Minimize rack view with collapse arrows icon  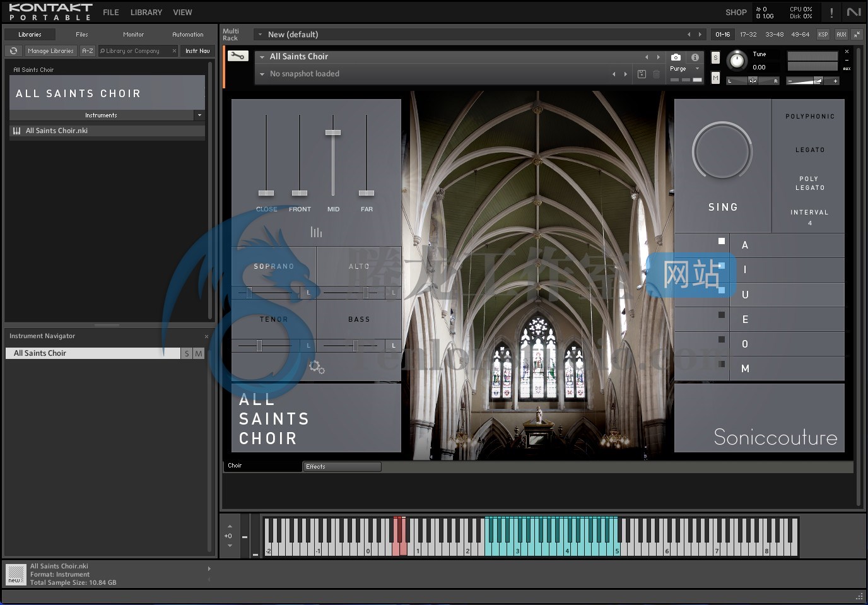[x=857, y=35]
